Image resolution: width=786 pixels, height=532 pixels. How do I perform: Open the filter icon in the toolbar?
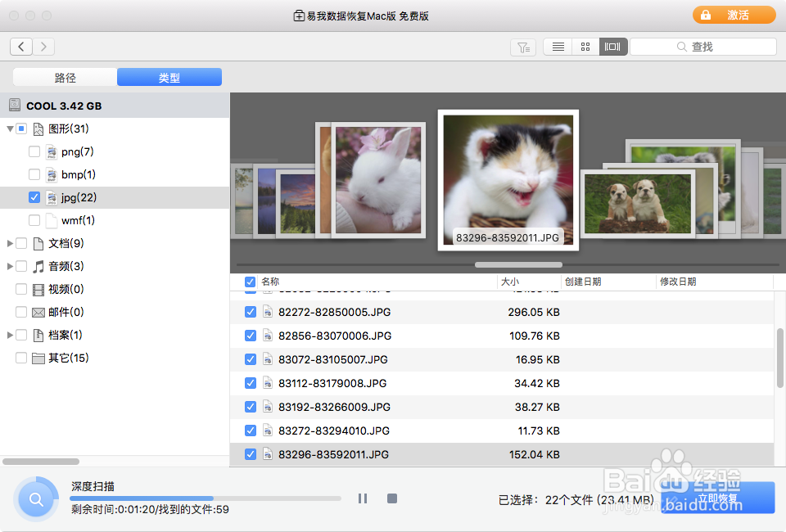coord(523,47)
